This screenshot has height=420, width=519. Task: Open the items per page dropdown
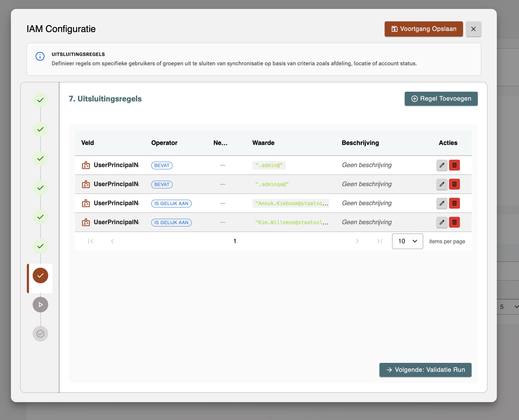tap(407, 241)
